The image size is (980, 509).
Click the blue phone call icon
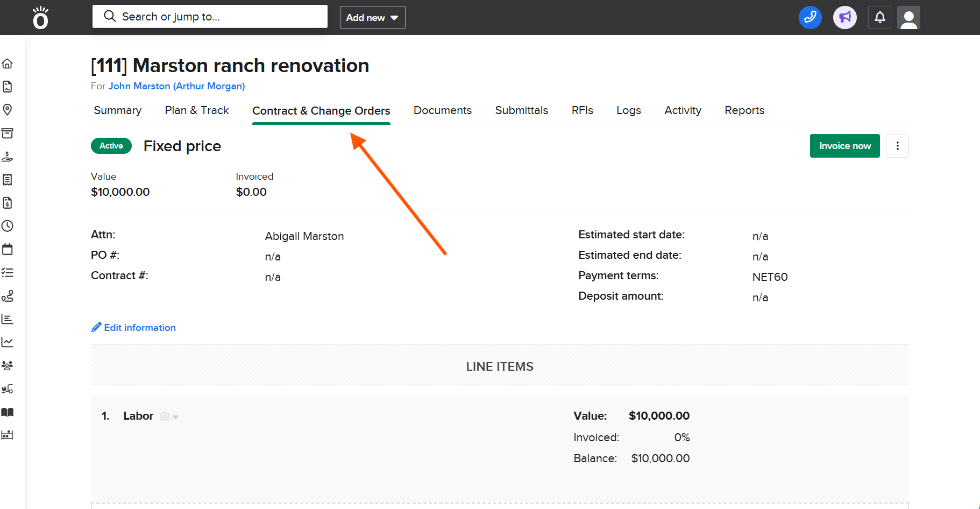[x=810, y=17]
